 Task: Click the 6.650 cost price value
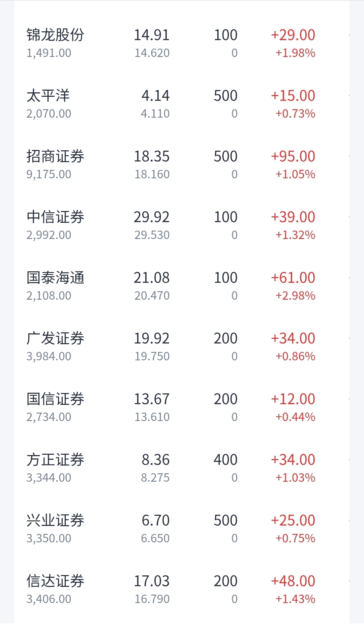[155, 538]
